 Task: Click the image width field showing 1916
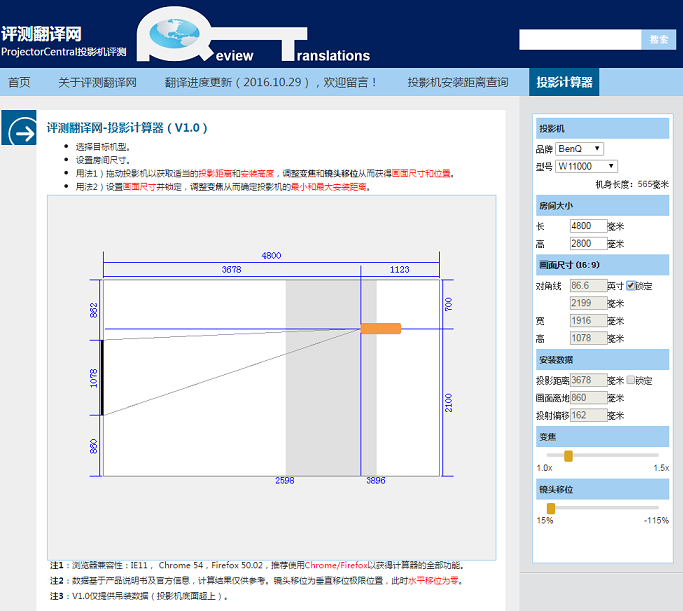(x=588, y=321)
